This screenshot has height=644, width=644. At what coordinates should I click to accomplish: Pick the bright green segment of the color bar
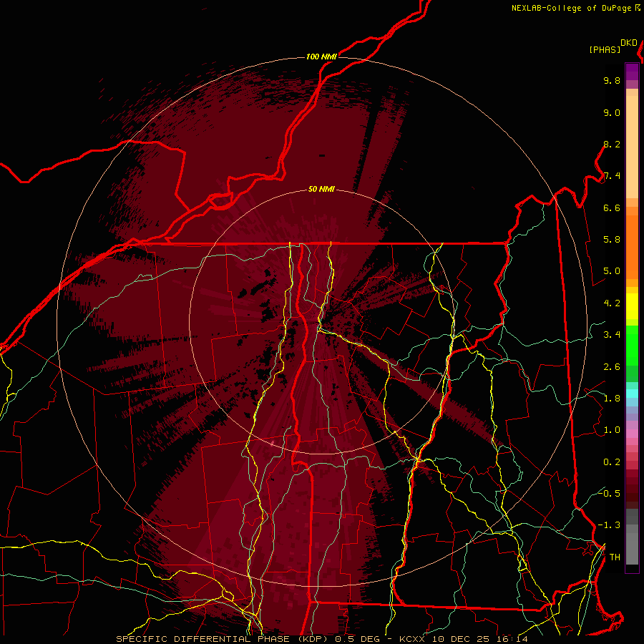632,345
